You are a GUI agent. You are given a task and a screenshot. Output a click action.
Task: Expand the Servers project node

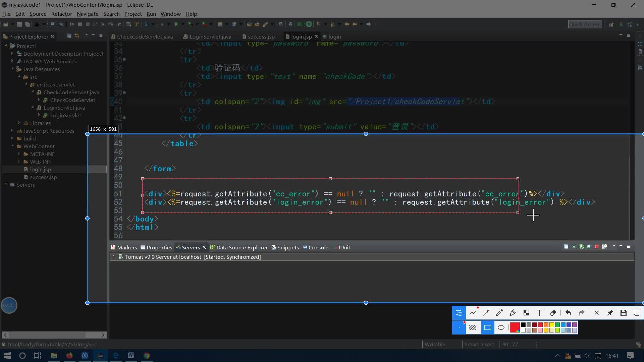6,184
